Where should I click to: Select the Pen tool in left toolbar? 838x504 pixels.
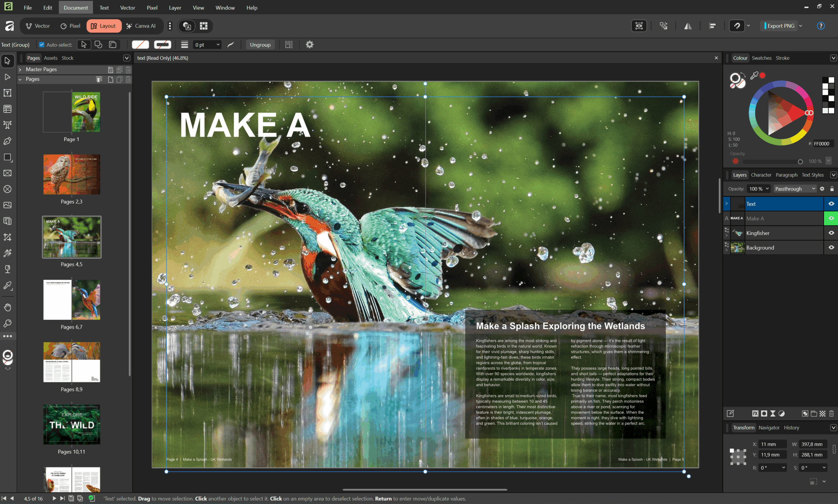(8, 141)
